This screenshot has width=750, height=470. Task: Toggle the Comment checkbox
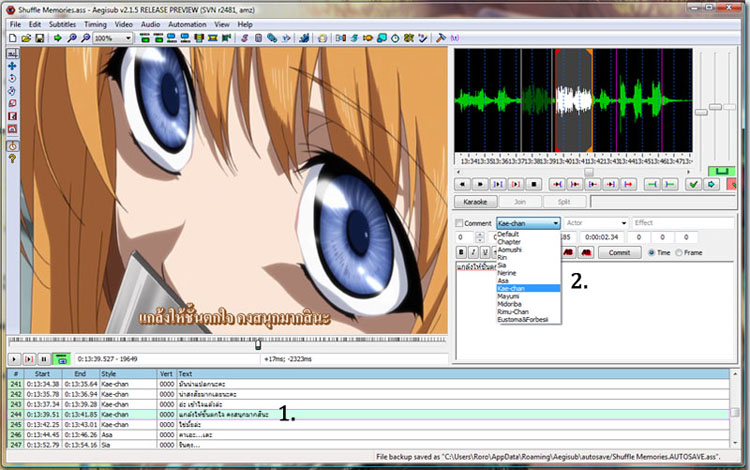460,223
